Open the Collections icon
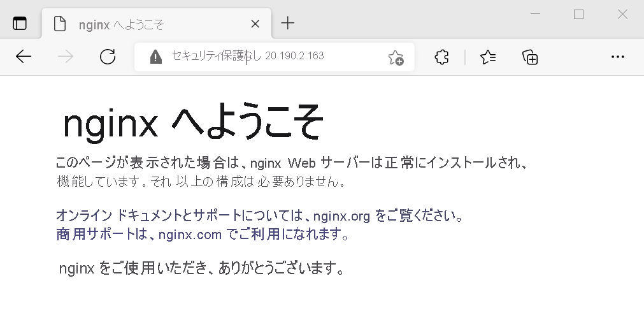The width and height of the screenshot is (644, 320). [x=530, y=57]
